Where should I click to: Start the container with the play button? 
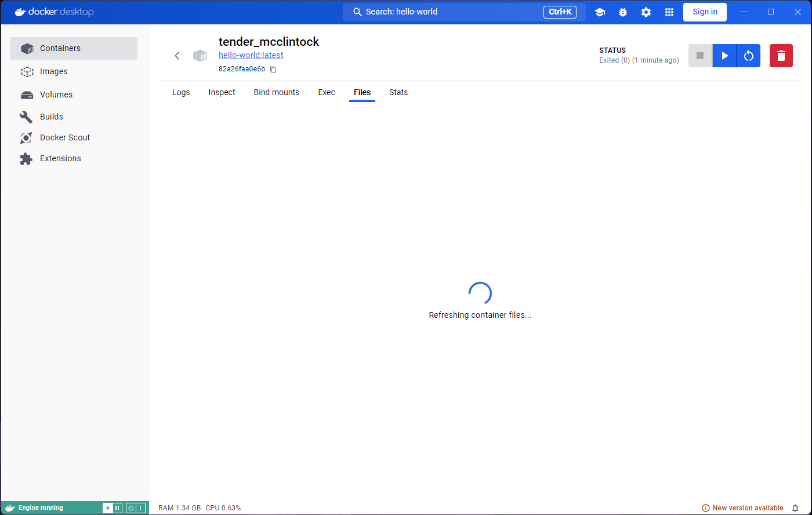click(x=724, y=56)
